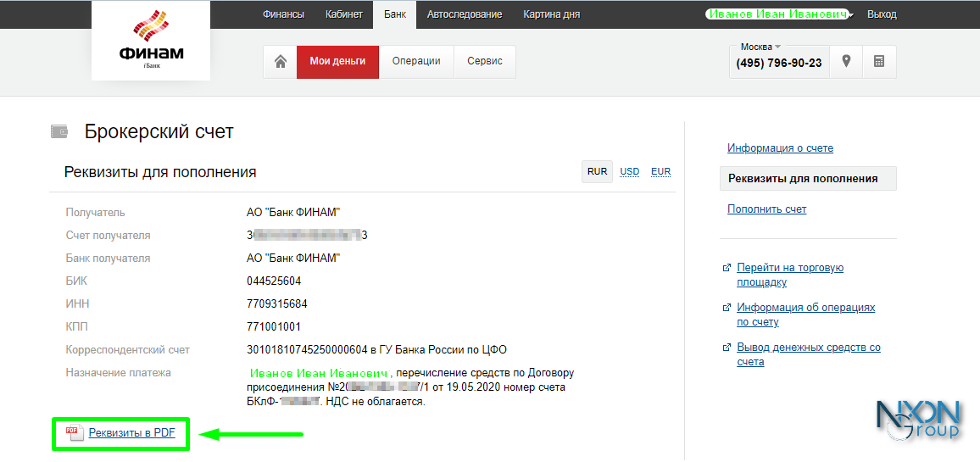Click the ИНН value 7709315684
980x462 pixels.
tap(277, 303)
